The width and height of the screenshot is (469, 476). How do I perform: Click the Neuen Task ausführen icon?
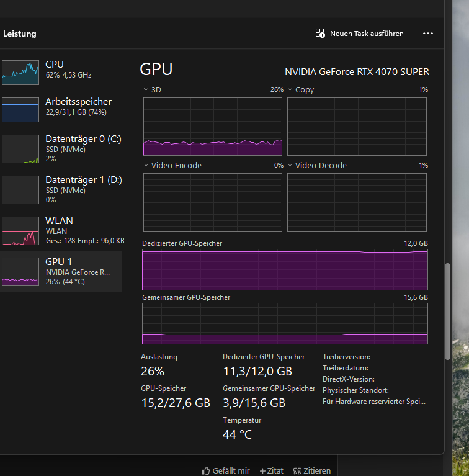pyautogui.click(x=320, y=33)
